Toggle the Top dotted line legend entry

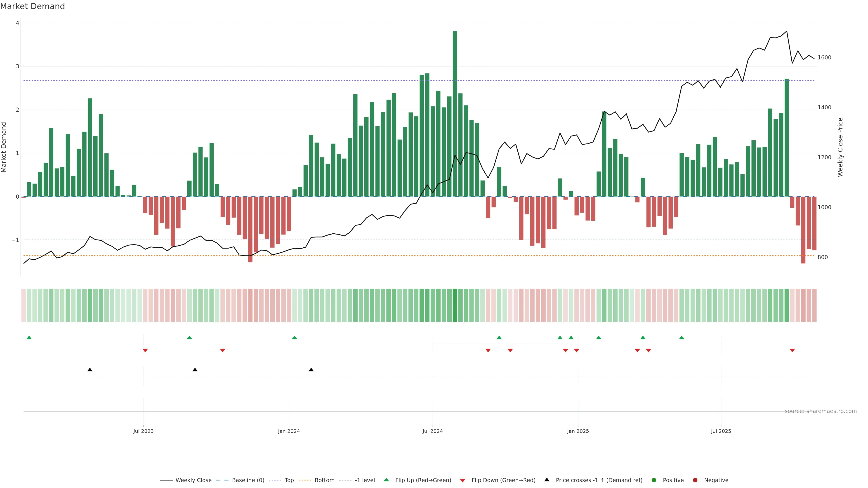(289, 480)
